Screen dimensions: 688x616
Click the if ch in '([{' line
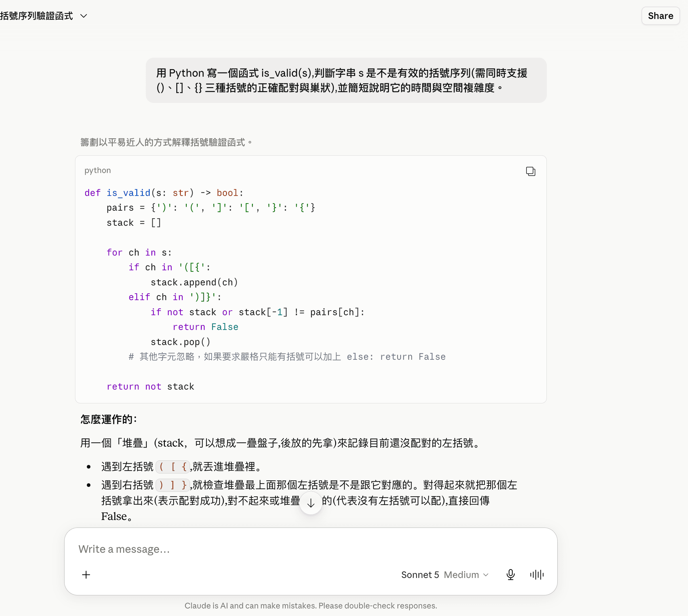pos(169,267)
